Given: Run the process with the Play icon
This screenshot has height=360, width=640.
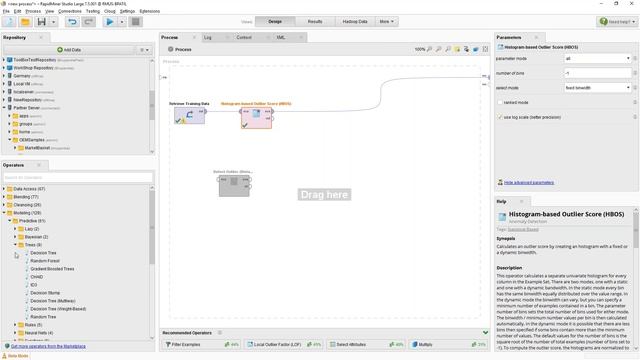Looking at the screenshot, I should coord(110,22).
